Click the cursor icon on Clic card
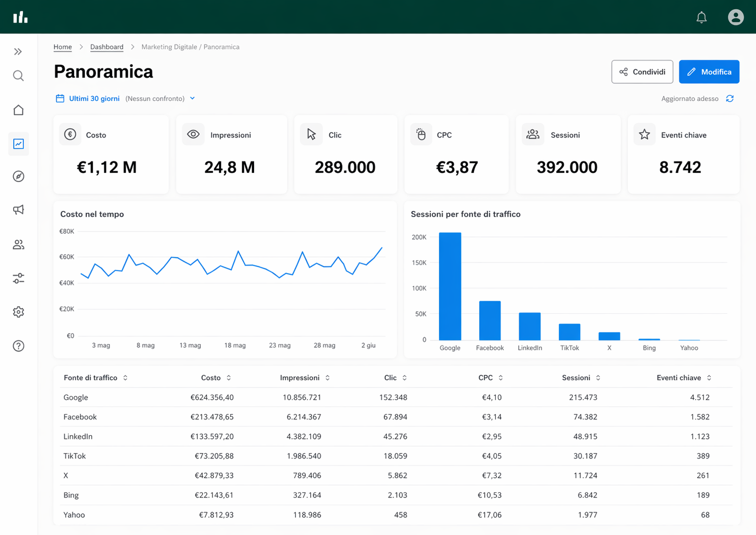756x535 pixels. [x=311, y=134]
